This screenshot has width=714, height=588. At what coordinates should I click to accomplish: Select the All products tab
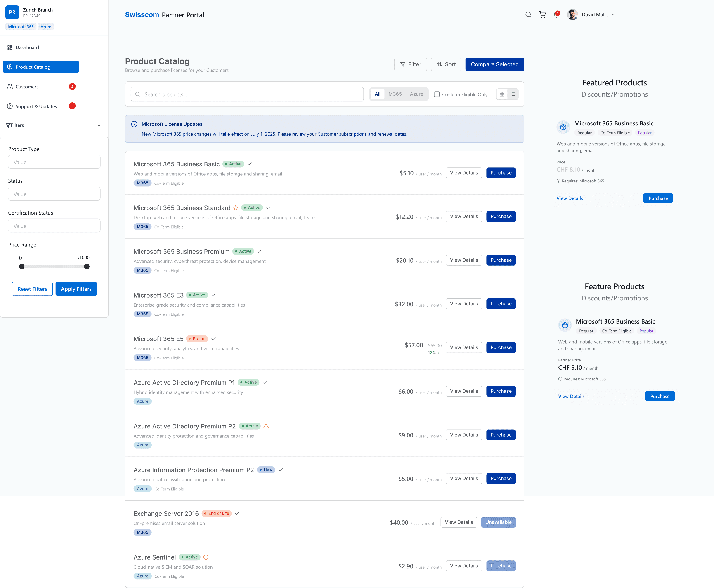coord(377,94)
